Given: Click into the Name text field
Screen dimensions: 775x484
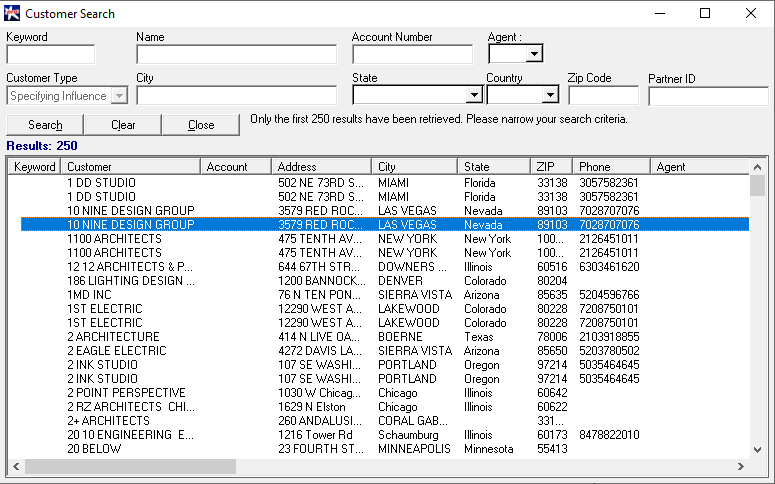Looking at the screenshot, I should (x=236, y=54).
